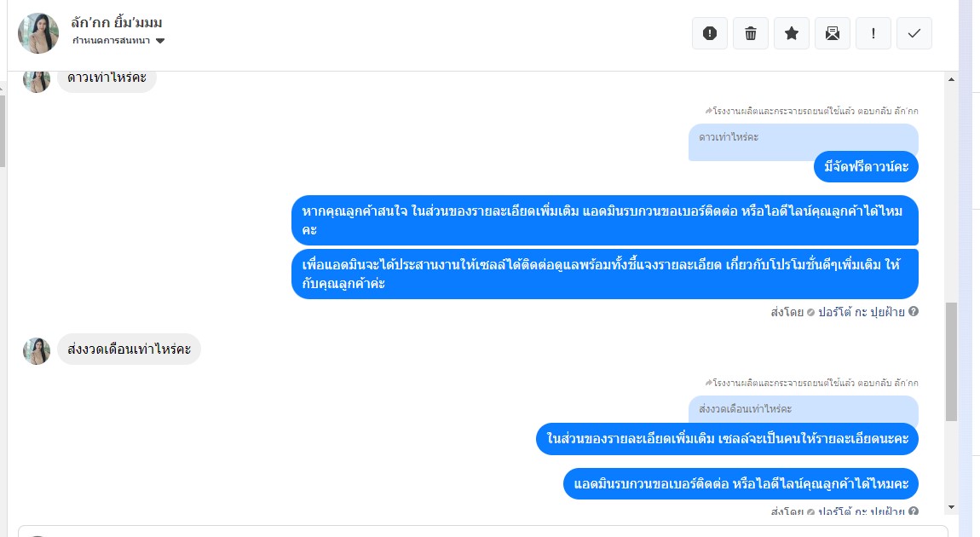Click the customer avatar beside ส่งงวดเดือนเท่าไหร่คะ
Image resolution: width=980 pixels, height=537 pixels.
[37, 351]
